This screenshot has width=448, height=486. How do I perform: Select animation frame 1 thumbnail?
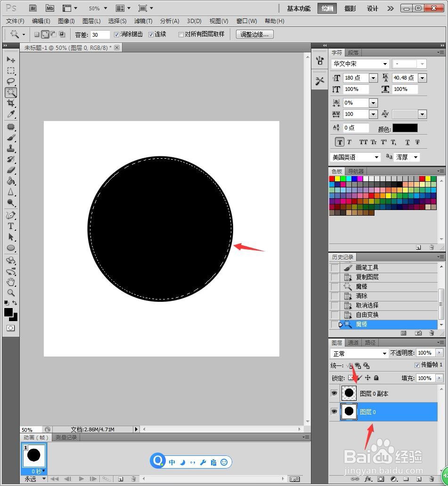[x=33, y=455]
